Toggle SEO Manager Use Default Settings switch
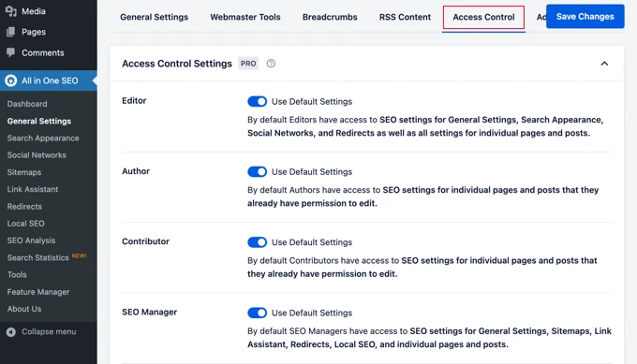Viewport: 637px width, 364px height. coord(258,313)
